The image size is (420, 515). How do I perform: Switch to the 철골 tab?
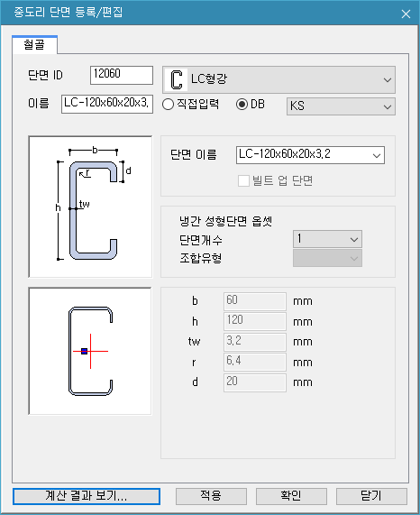click(34, 45)
